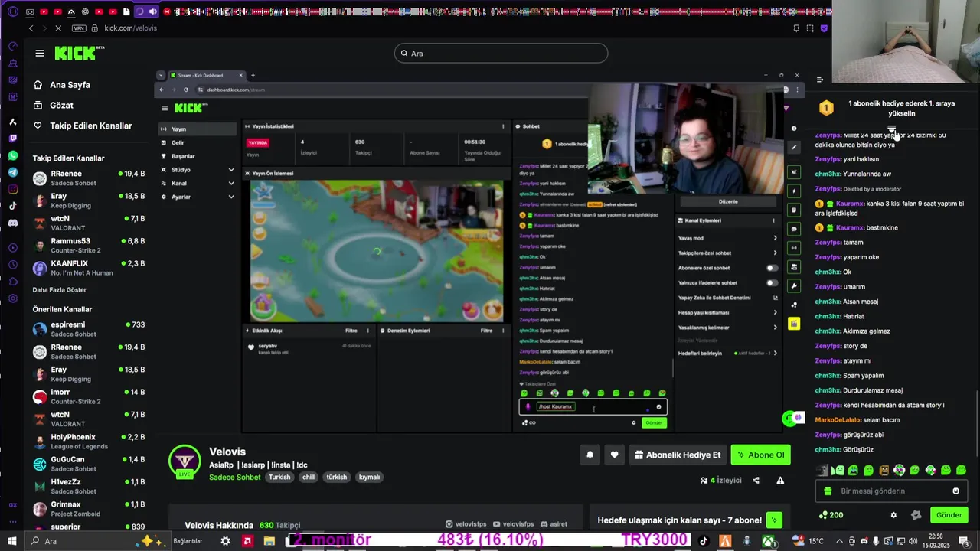Open emoji picker in chat input
980x551 pixels.
[955, 491]
